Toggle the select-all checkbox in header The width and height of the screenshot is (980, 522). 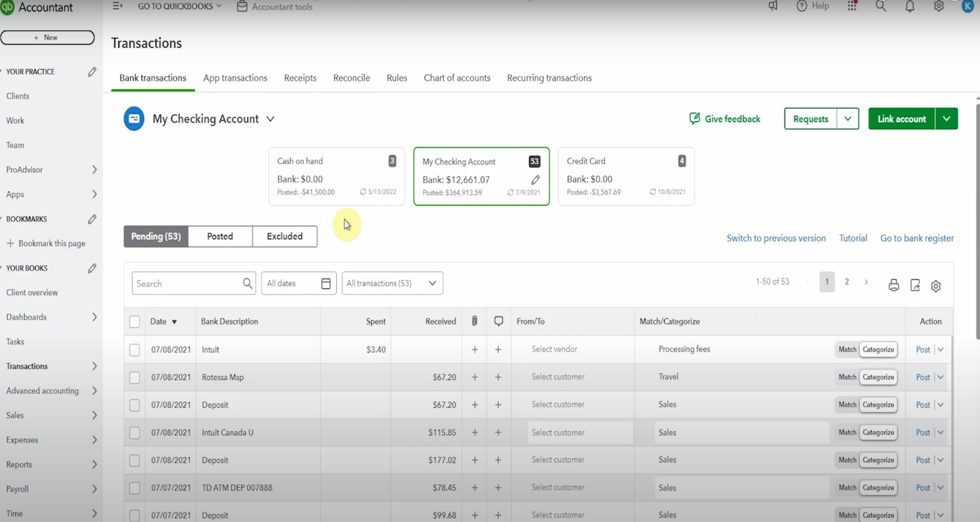click(135, 322)
